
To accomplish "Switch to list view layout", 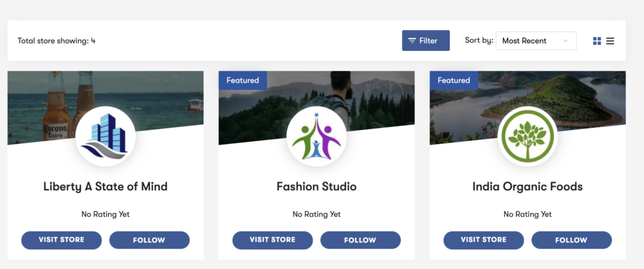I will [x=610, y=41].
